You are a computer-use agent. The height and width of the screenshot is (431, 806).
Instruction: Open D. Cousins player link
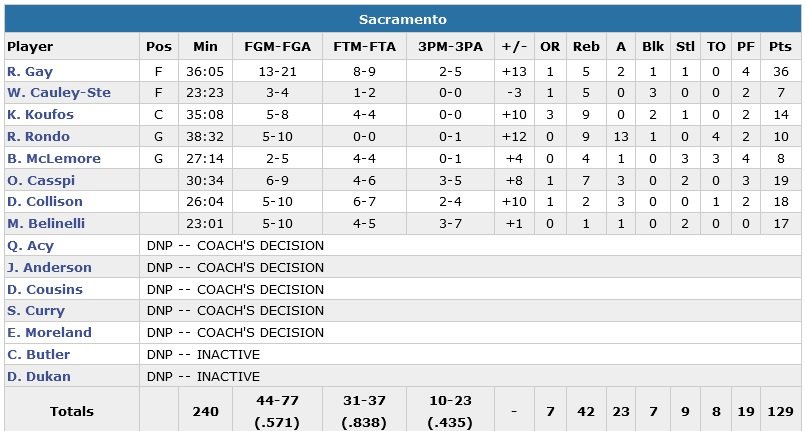coord(45,289)
